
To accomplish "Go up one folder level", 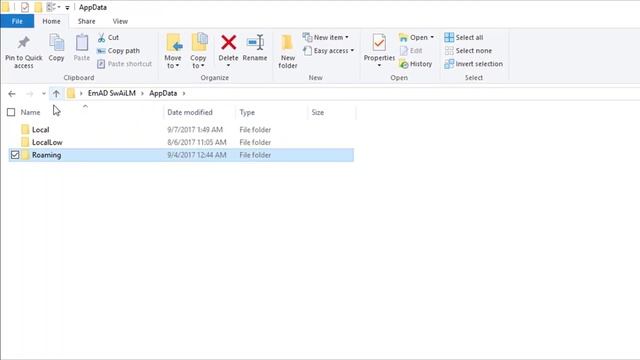I will (x=56, y=94).
